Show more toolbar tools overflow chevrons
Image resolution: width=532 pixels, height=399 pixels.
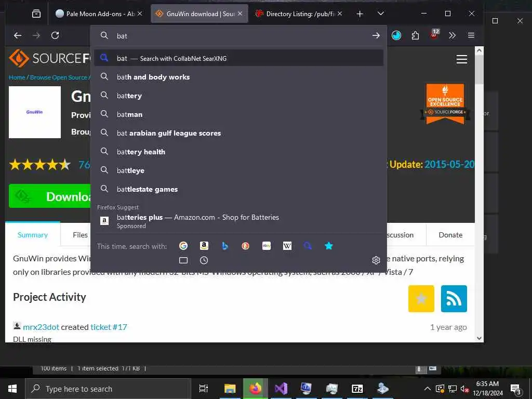pyautogui.click(x=452, y=36)
